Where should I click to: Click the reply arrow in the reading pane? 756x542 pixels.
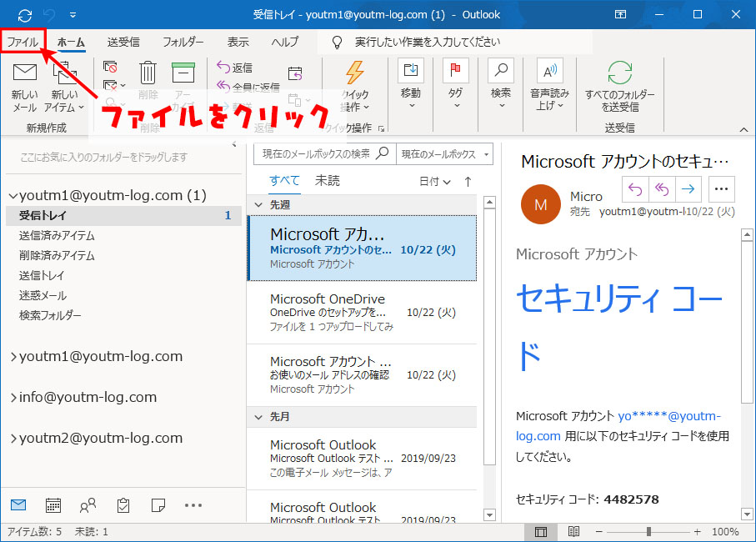click(x=635, y=189)
